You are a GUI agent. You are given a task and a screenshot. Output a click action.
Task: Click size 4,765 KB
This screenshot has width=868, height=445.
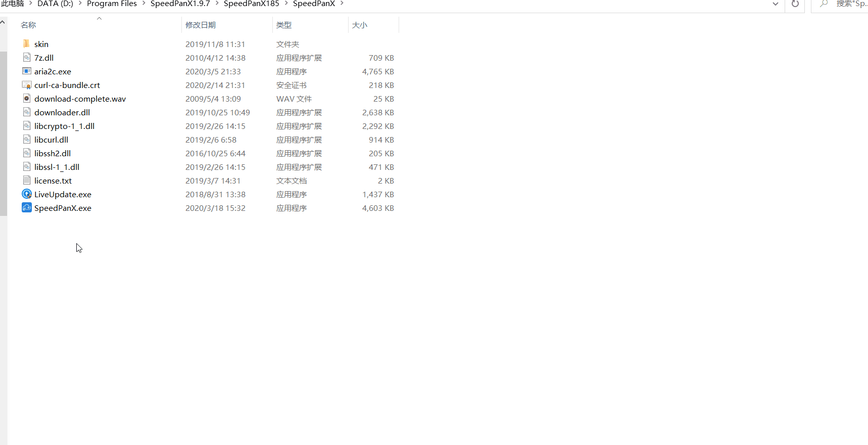(x=378, y=71)
